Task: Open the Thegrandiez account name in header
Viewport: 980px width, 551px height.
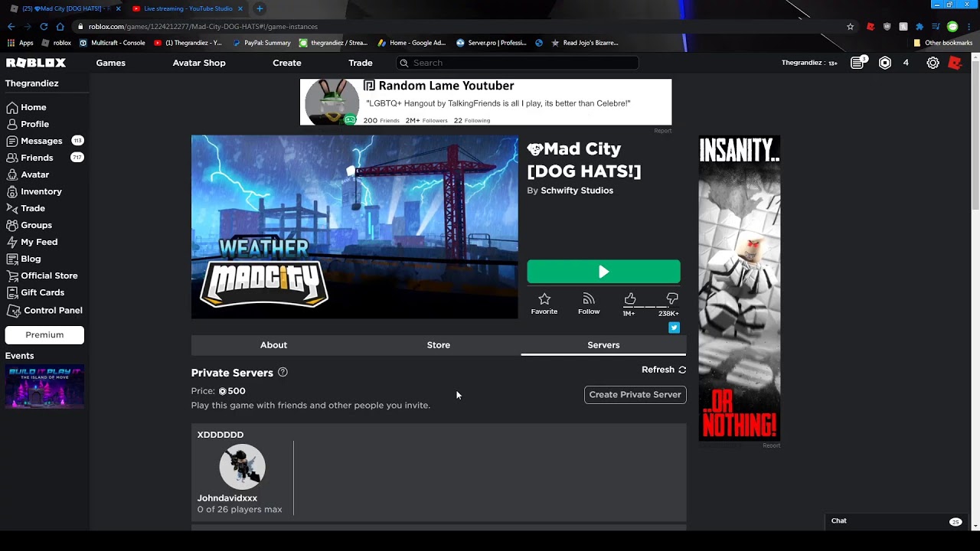Action: [803, 63]
